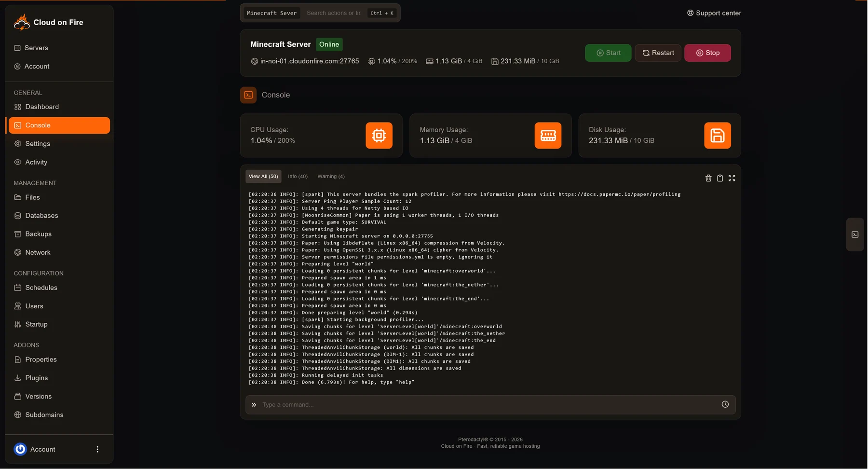This screenshot has width=868, height=469.
Task: Clear console with the trash icon
Action: [x=708, y=178]
